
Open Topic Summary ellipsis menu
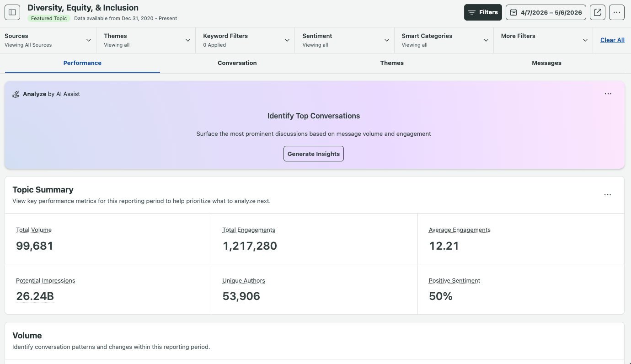click(x=608, y=195)
